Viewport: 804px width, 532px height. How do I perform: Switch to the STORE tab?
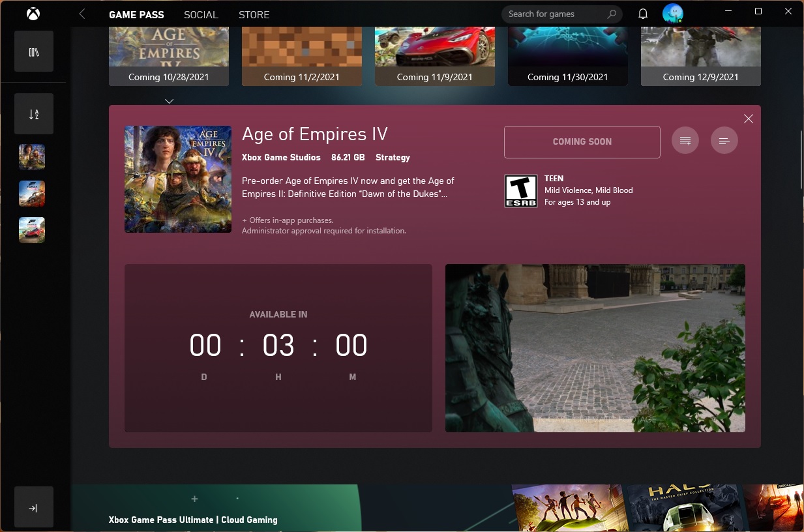(x=254, y=14)
